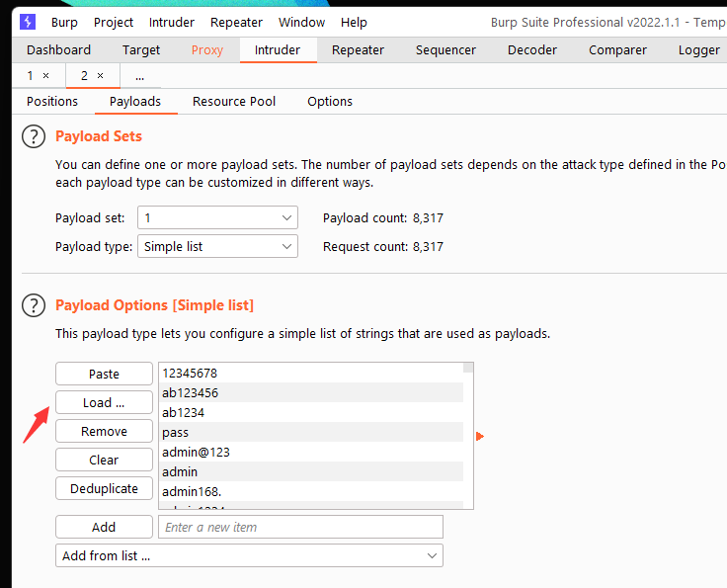Select the payload entry reading exactly admin
727x588 pixels.
311,471
